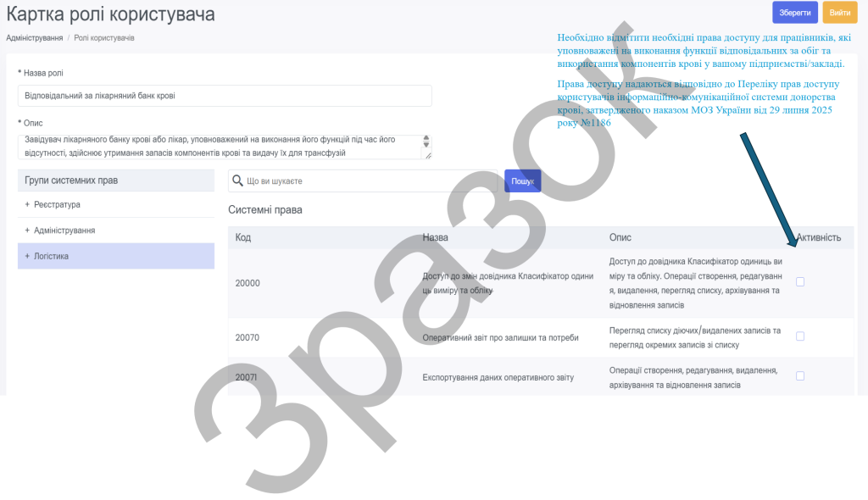Go to Ролі користувачів breadcrumb
The width and height of the screenshot is (868, 500).
(x=103, y=38)
